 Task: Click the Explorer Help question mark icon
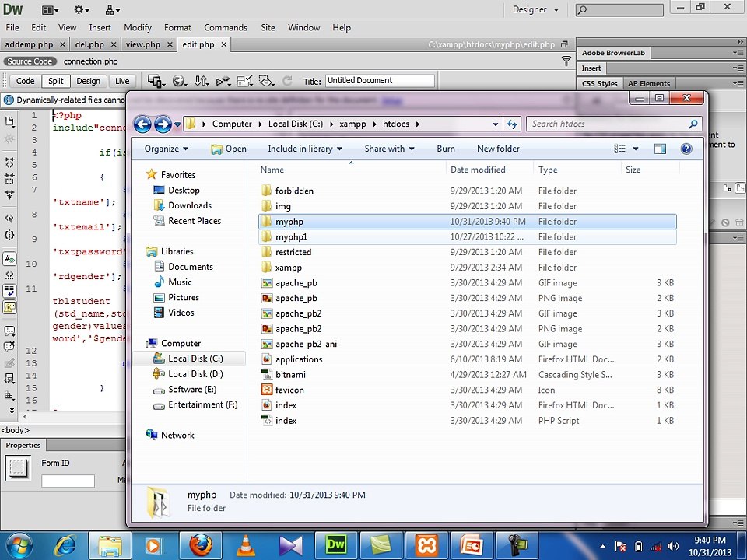click(x=686, y=149)
